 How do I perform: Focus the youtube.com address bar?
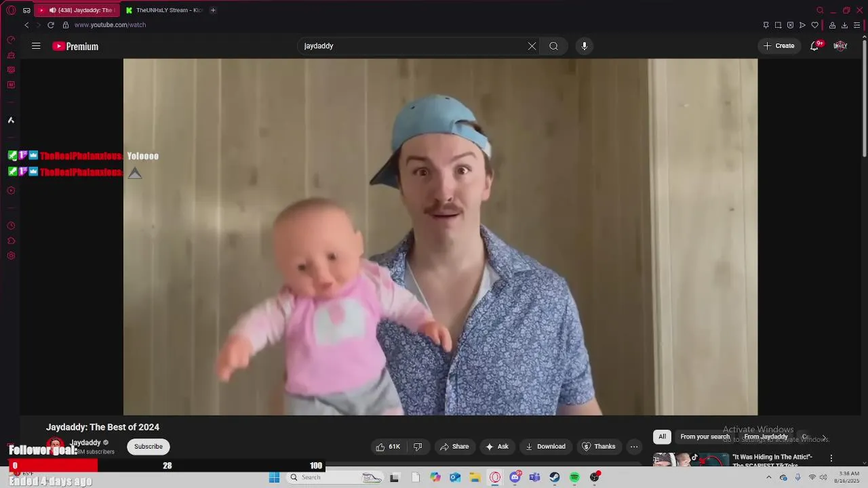click(407, 25)
